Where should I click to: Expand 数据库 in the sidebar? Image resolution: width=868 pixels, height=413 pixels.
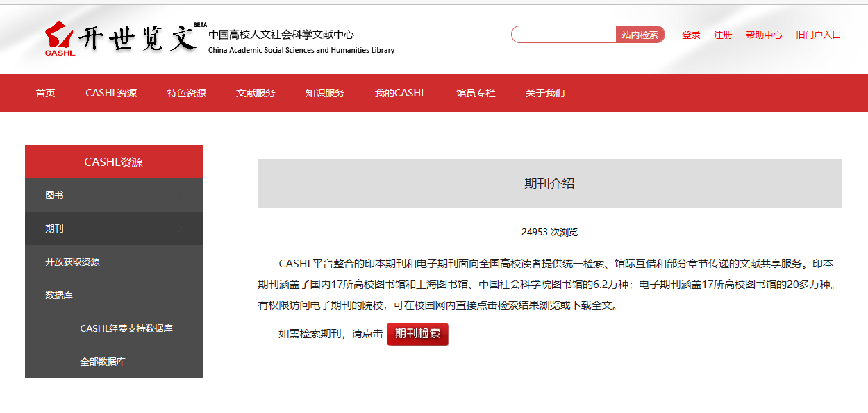tap(59, 295)
